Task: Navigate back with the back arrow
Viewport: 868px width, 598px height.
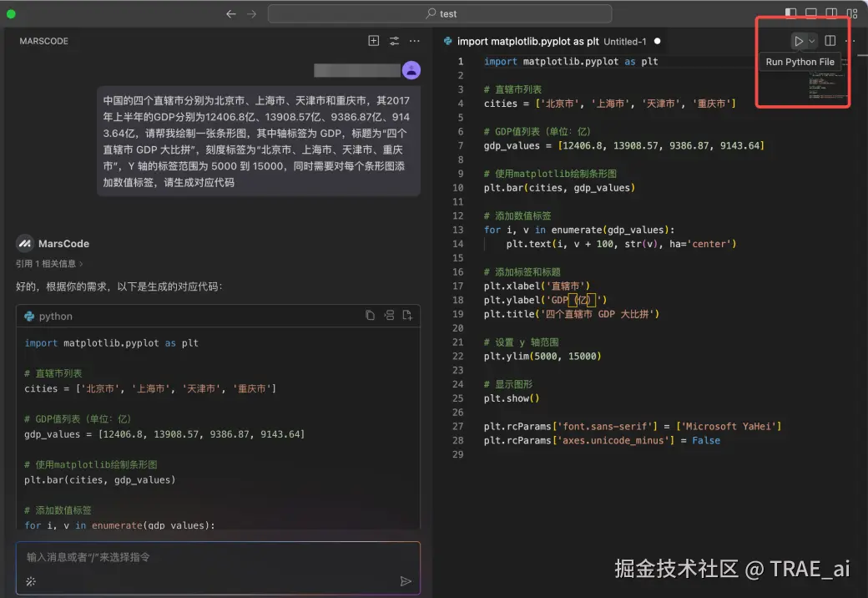Action: (230, 13)
